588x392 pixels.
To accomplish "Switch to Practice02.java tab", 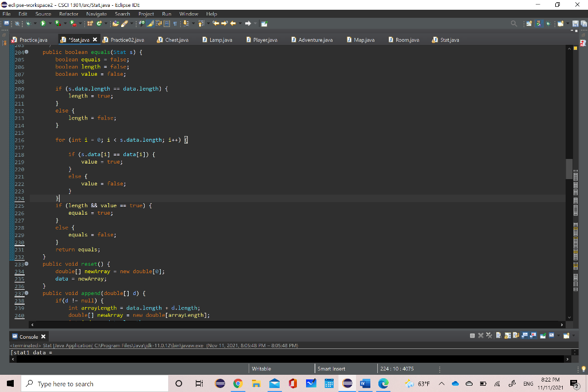I will coord(123,40).
